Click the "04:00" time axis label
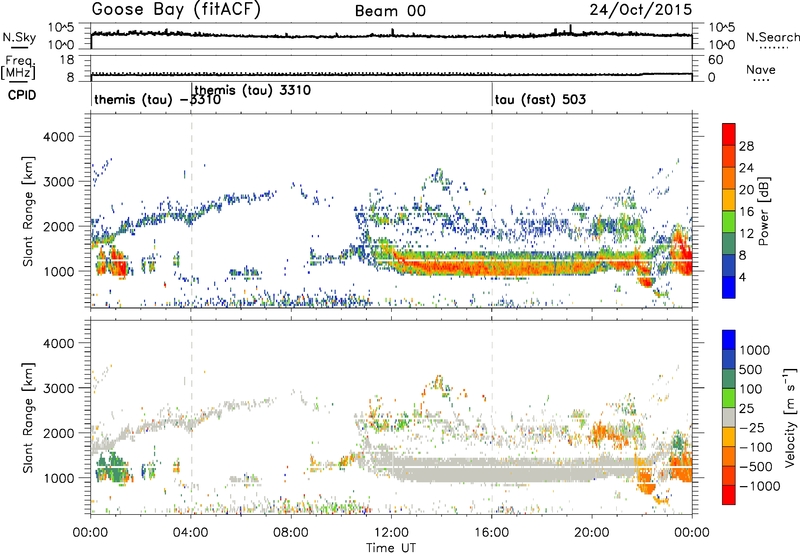This screenshot has height=554, width=800. 191,533
